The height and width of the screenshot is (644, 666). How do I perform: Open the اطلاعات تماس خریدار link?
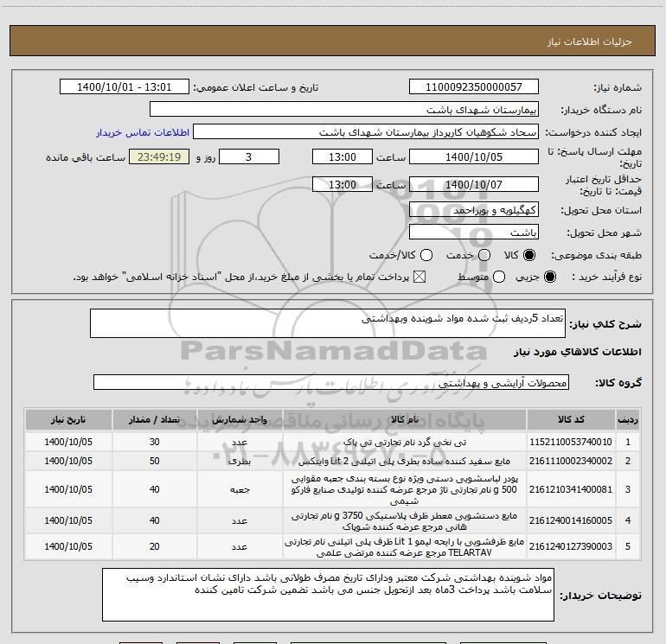click(x=143, y=132)
